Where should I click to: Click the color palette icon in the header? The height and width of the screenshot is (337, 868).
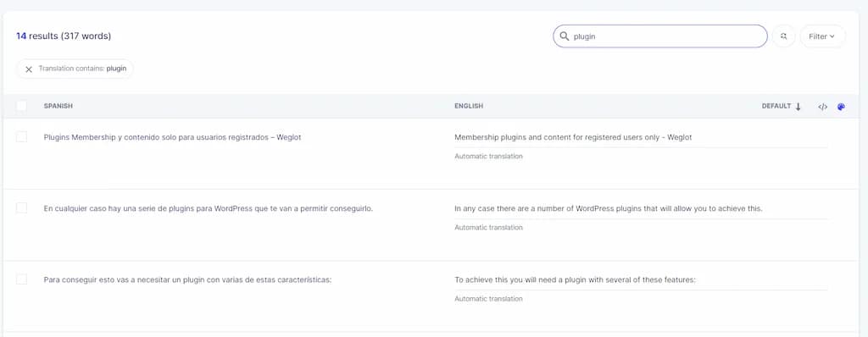(841, 107)
